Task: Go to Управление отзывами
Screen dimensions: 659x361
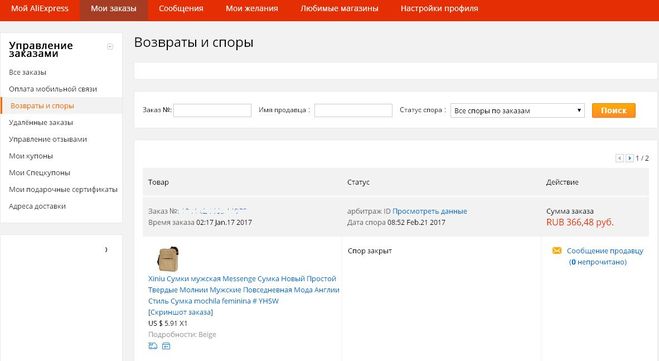Action: tap(48, 139)
